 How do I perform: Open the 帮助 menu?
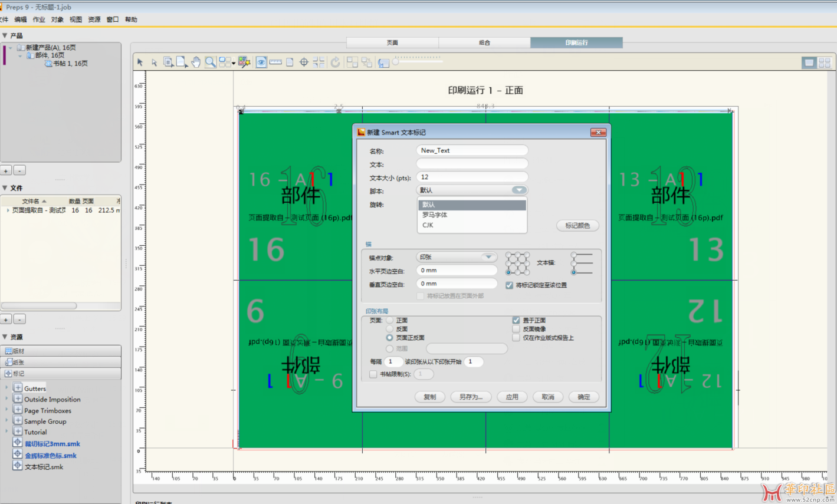[x=131, y=19]
